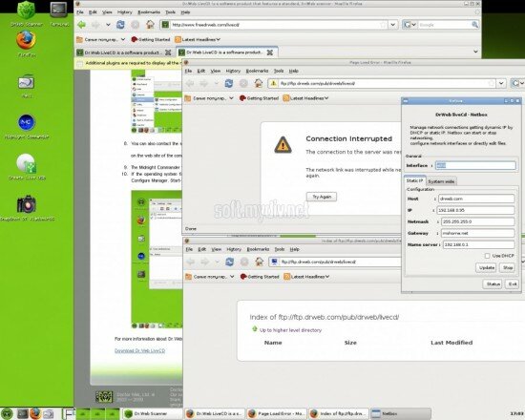Image resolution: width=525 pixels, height=420 pixels.
Task: Click the Try Again button
Action: coord(322,197)
